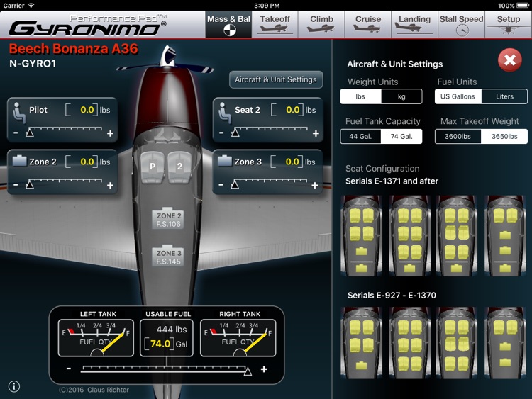Click the Zone 3 weight slider handle
Screen dimensions: 532x399
[235, 184]
